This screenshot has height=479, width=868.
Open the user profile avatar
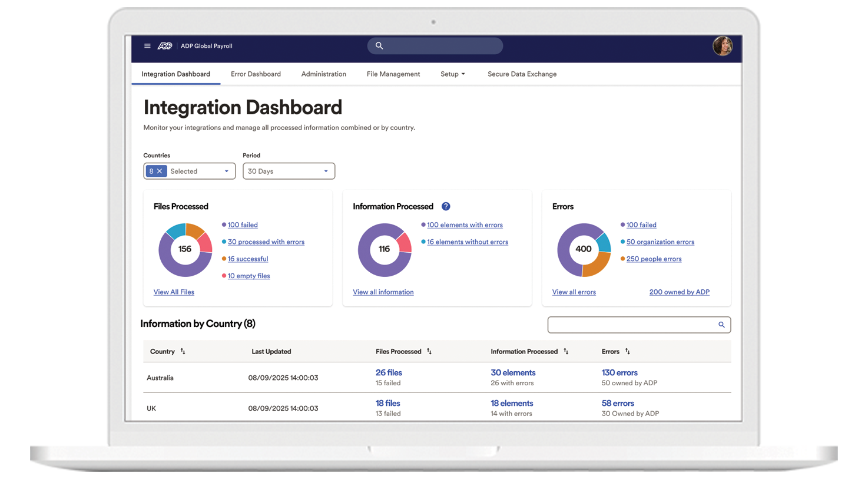point(723,46)
